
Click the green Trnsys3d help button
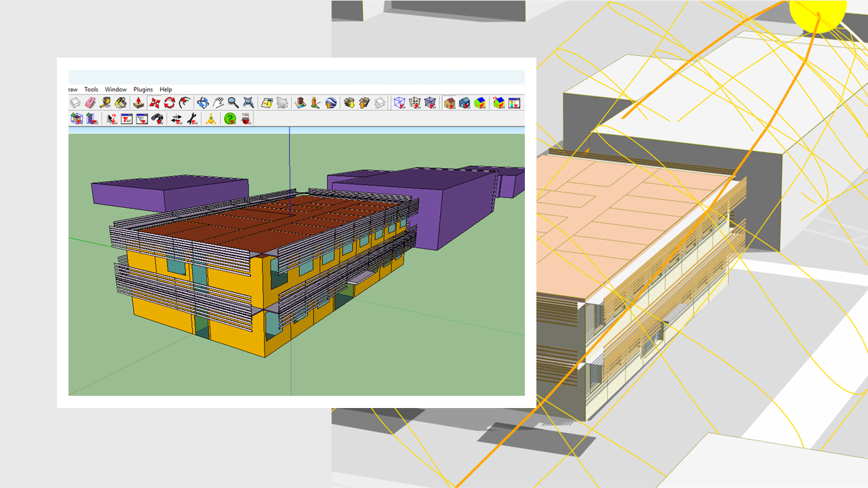click(x=229, y=118)
